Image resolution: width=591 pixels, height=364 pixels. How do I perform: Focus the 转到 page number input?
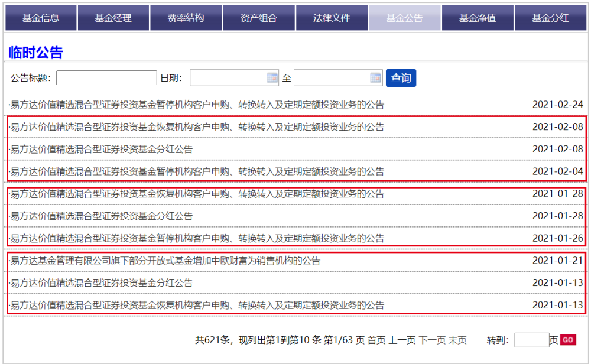coord(532,340)
